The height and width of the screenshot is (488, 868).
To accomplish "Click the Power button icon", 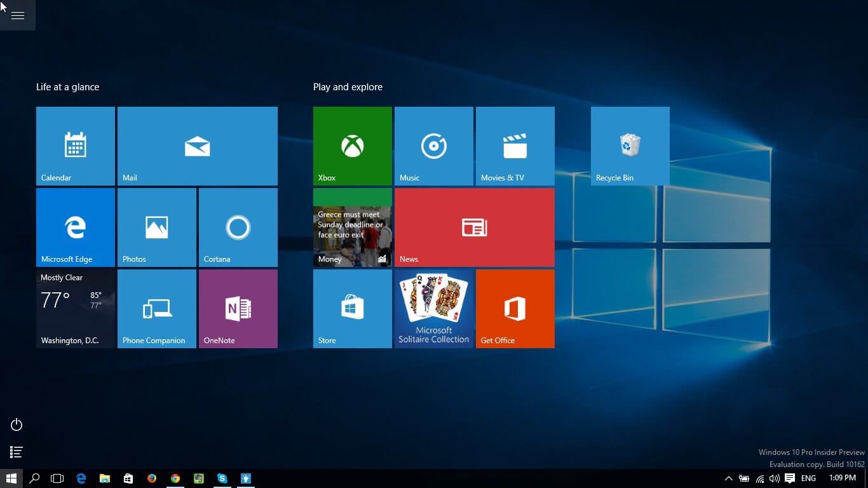I will click(x=17, y=424).
